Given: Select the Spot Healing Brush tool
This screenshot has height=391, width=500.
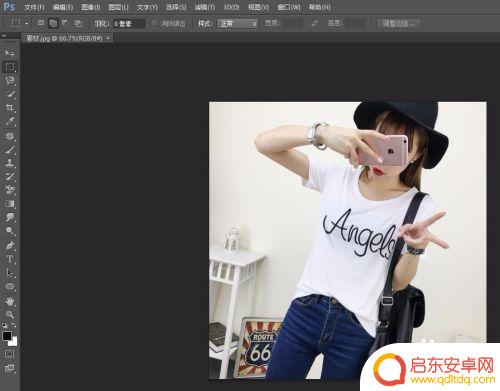Looking at the screenshot, I should coord(10,136).
